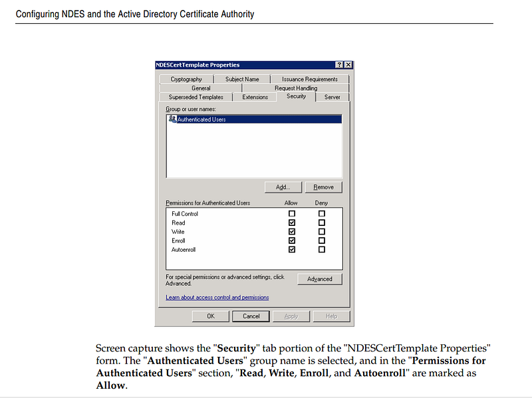Uncheck Allow for Autoenroll permission
The width and height of the screenshot is (532, 398).
coord(292,250)
